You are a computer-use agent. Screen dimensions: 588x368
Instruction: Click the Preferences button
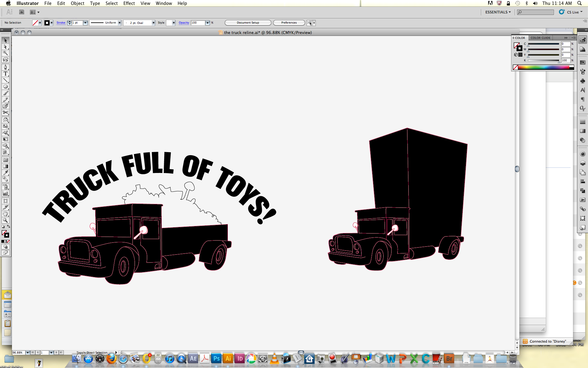click(x=289, y=23)
